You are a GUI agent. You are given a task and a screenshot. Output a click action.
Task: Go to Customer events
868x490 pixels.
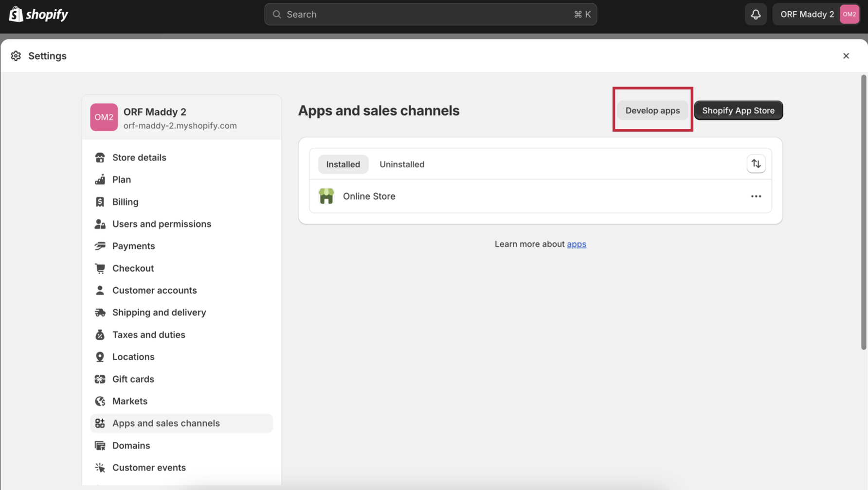click(x=181, y=468)
